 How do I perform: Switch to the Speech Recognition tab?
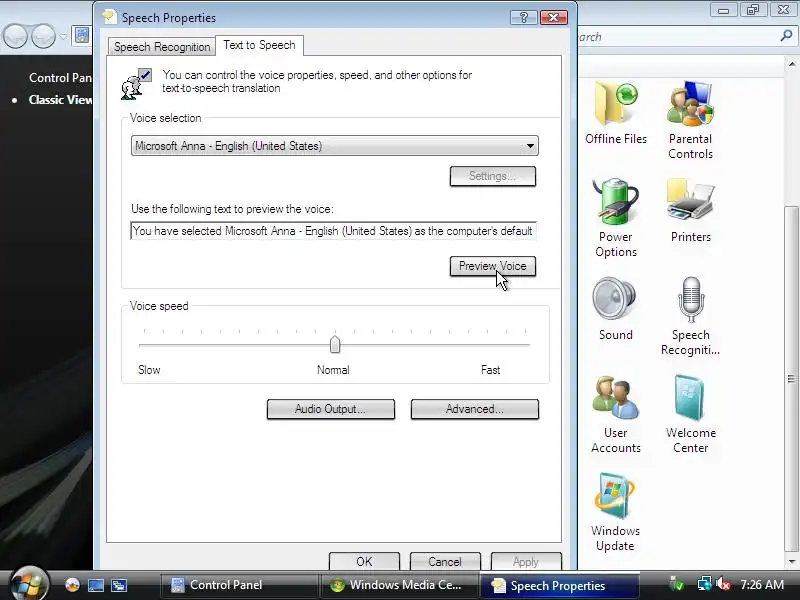[x=162, y=47]
